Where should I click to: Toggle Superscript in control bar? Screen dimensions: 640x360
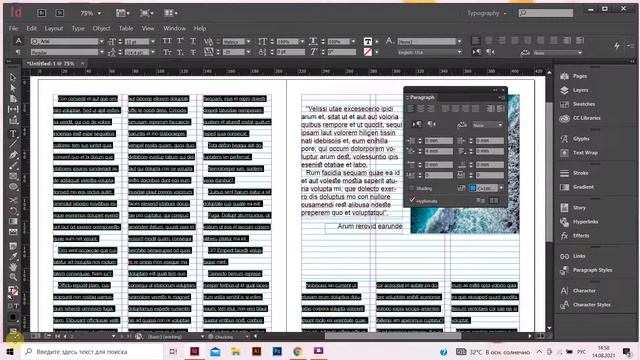tap(180, 41)
